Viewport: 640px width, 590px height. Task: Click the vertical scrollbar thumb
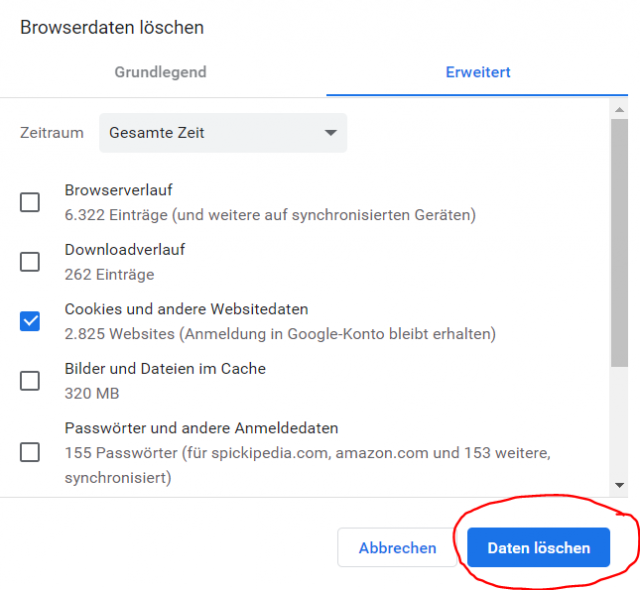tap(619, 243)
